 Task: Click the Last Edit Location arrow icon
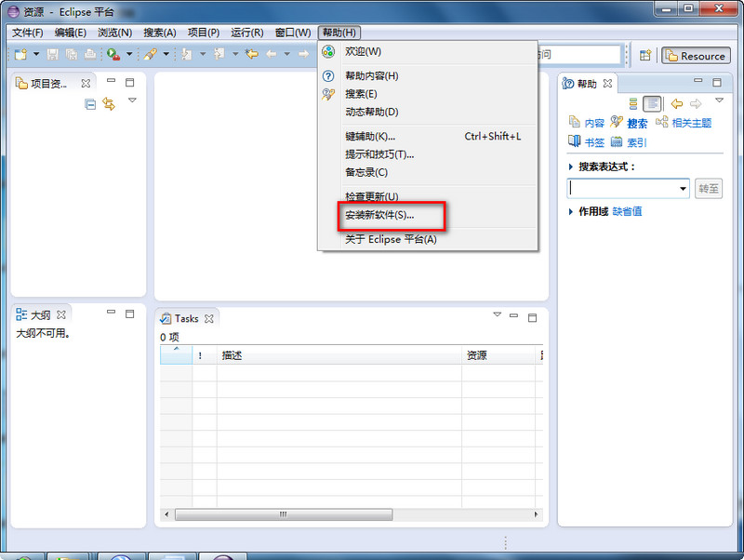[x=251, y=55]
